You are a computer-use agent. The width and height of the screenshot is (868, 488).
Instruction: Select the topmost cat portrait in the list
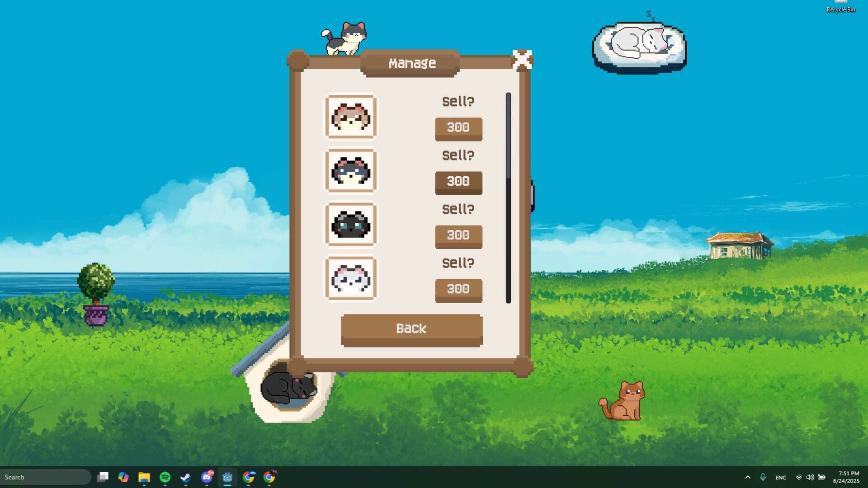351,117
